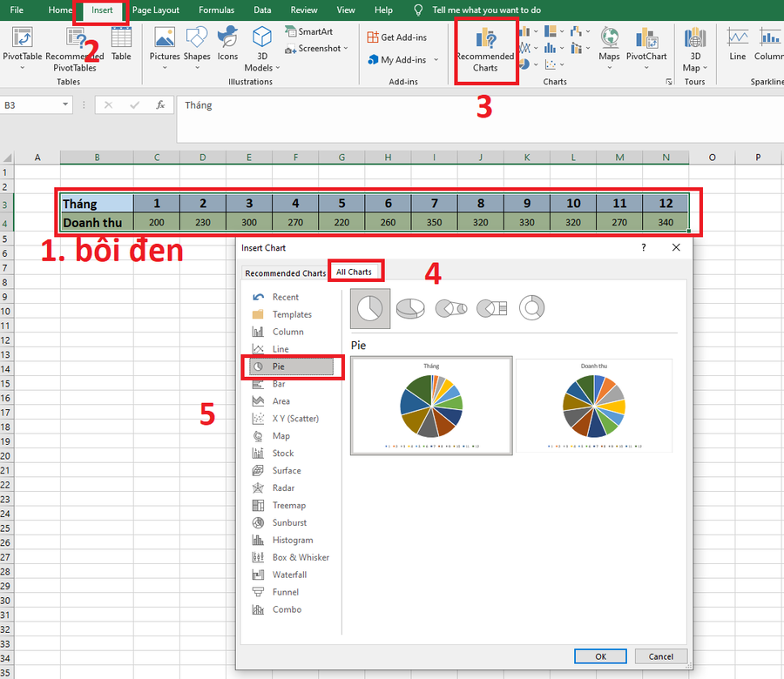Select the Doanh thu pie chart preview

pyautogui.click(x=593, y=406)
